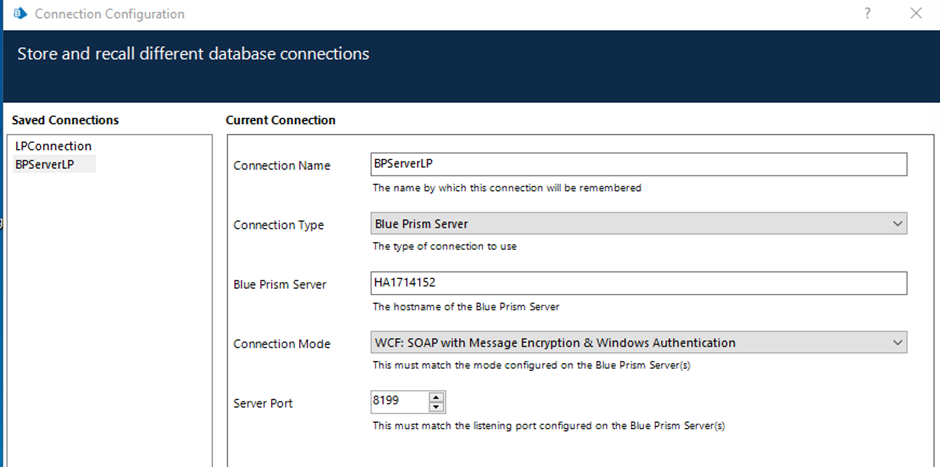Click into the Connection Name field

click(x=638, y=164)
